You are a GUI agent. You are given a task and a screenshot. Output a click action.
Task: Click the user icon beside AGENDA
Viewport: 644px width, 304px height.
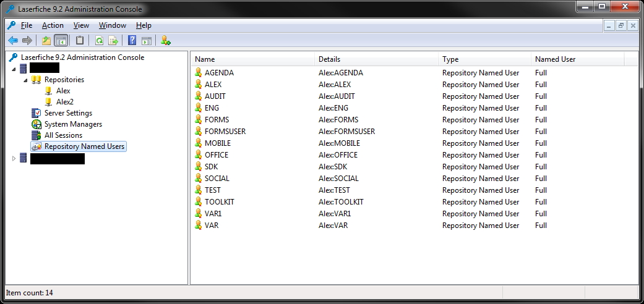(199, 73)
